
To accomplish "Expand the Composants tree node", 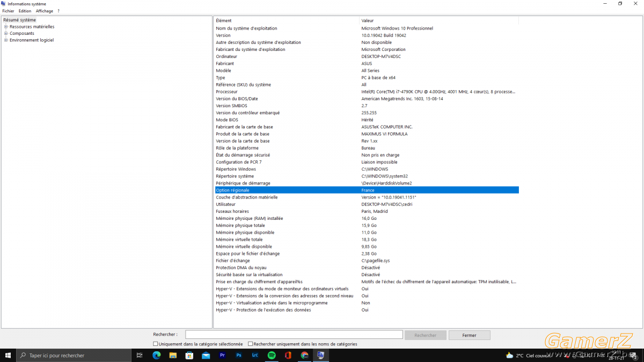I will pyautogui.click(x=6, y=33).
